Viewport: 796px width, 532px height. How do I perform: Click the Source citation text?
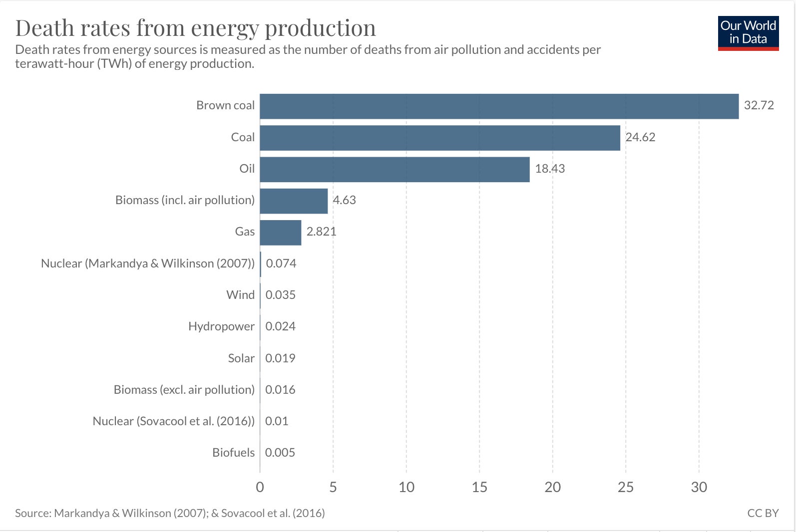pyautogui.click(x=170, y=513)
